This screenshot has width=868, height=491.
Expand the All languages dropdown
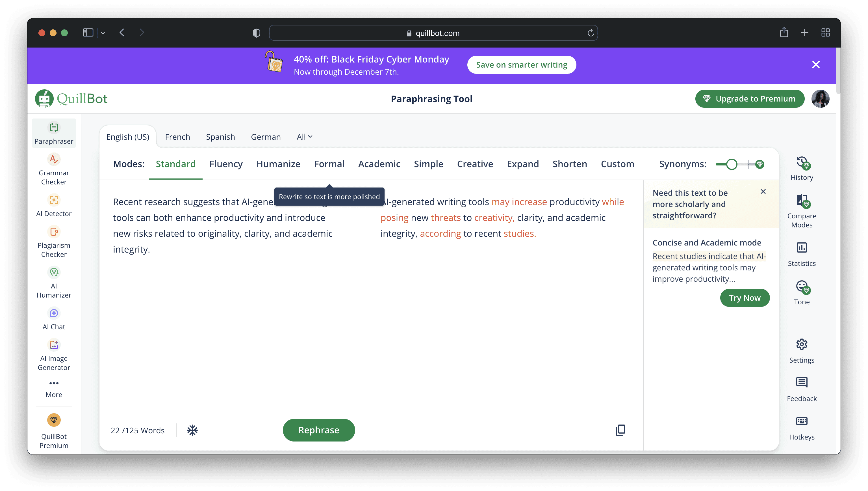point(304,137)
